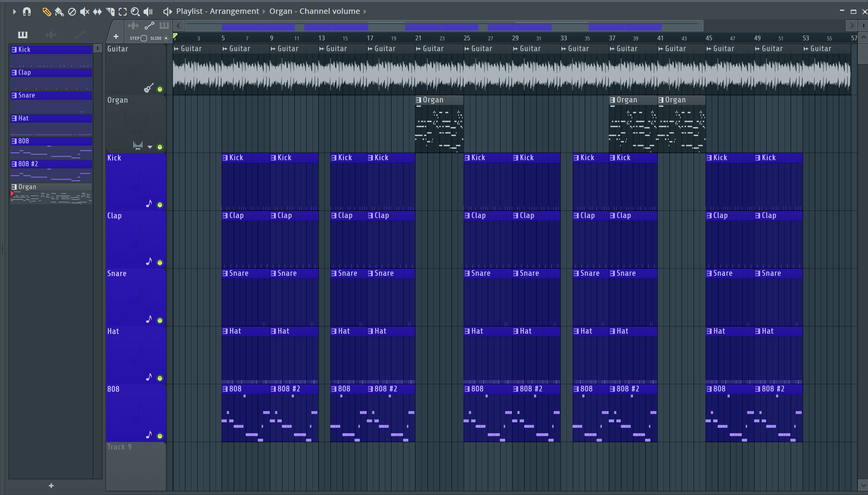This screenshot has height=495, width=868.
Task: Show pattern clips in the picker
Action: (x=23, y=35)
